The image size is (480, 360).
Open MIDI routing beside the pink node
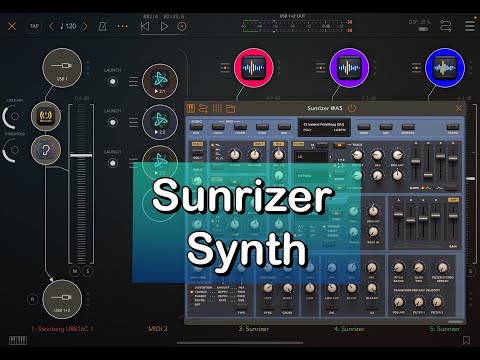(x=225, y=68)
